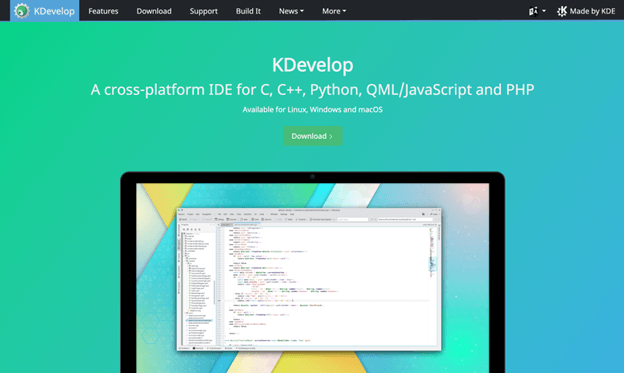Open the Support page
Viewport: 624px width, 373px height.
203,11
